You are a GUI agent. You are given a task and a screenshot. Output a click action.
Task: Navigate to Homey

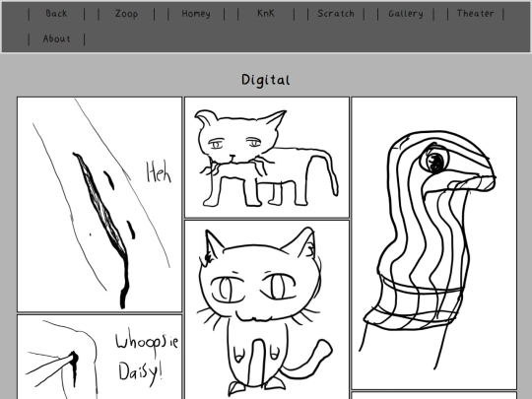(196, 14)
